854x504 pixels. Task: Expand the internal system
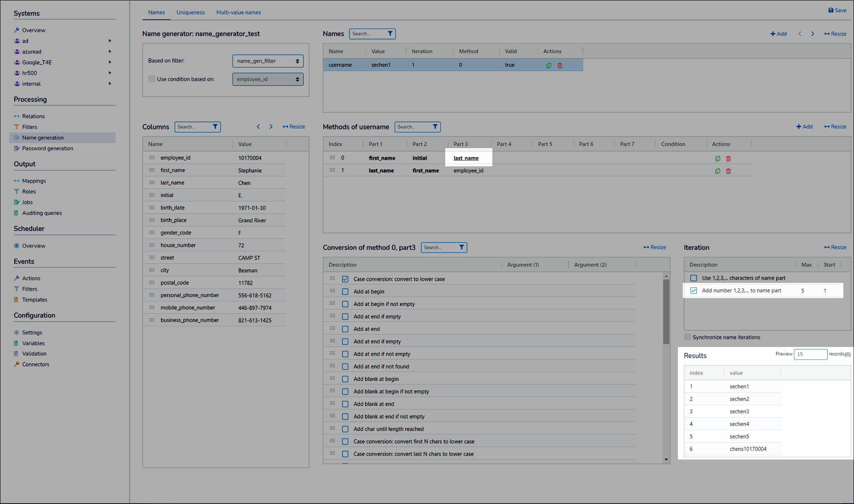(110, 84)
